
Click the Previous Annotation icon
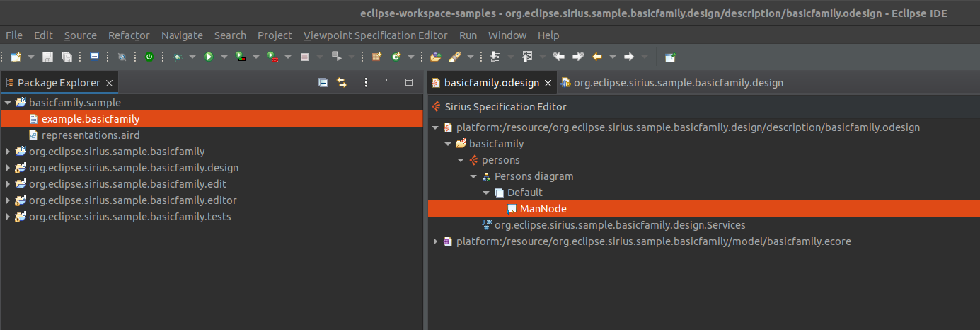(x=526, y=57)
